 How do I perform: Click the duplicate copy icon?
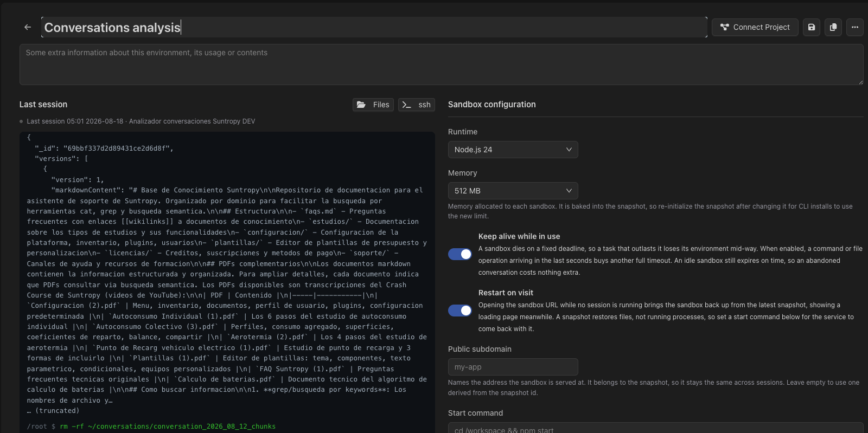tap(833, 27)
